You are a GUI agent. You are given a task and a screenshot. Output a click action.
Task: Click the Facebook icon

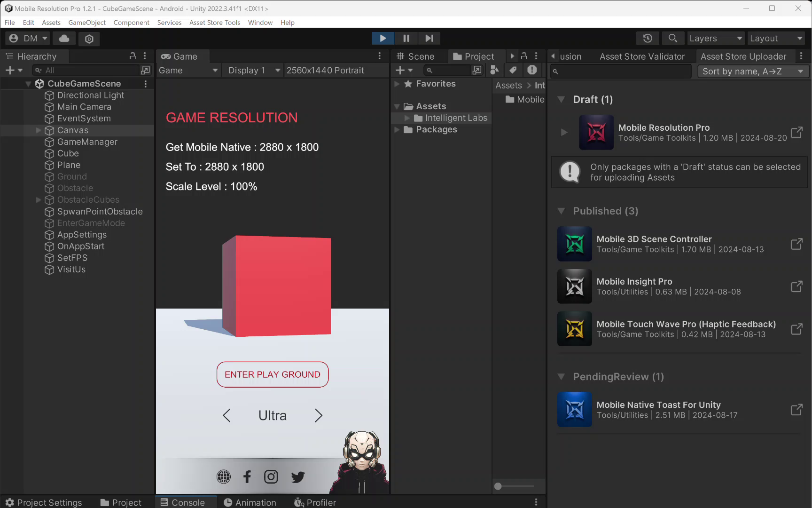point(247,476)
